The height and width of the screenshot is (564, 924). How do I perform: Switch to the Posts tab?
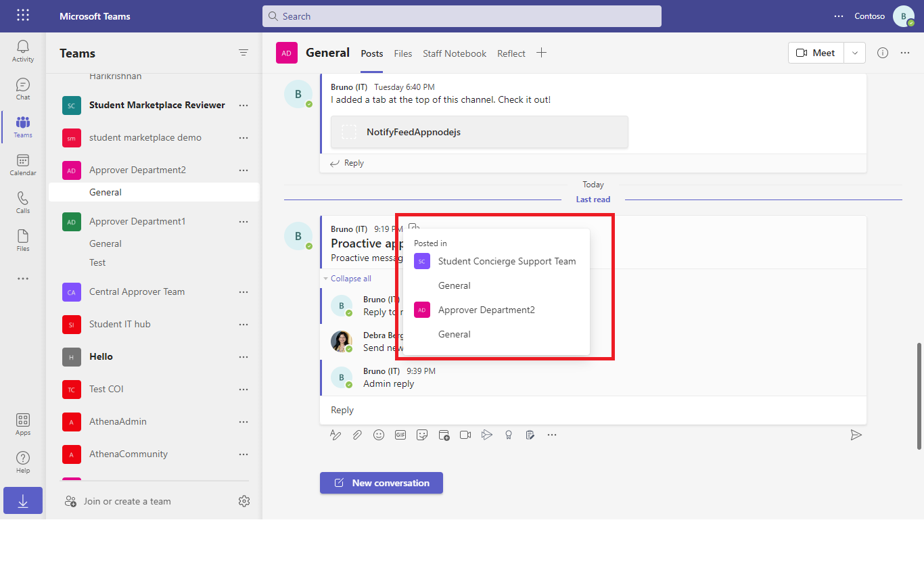coord(372,53)
